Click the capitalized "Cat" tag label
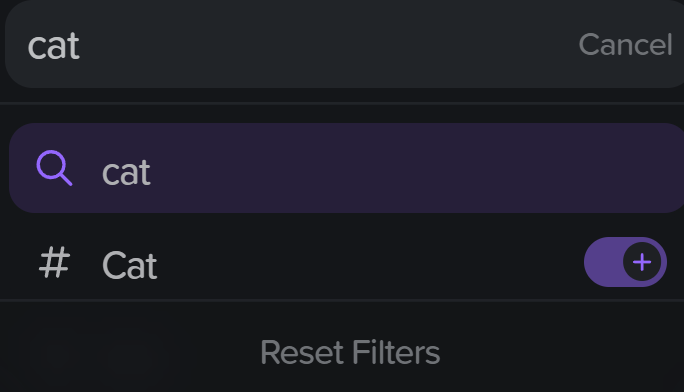The width and height of the screenshot is (684, 392). 129,265
